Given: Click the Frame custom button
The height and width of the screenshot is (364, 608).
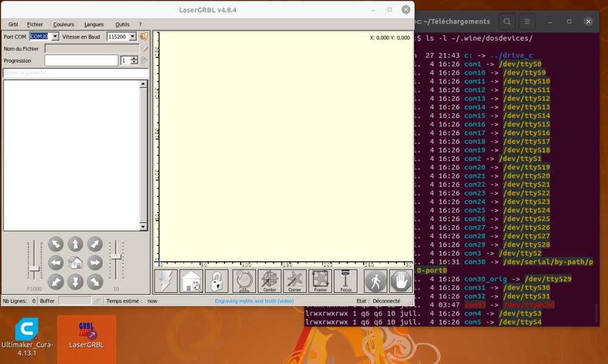Looking at the screenshot, I should coord(320,281).
